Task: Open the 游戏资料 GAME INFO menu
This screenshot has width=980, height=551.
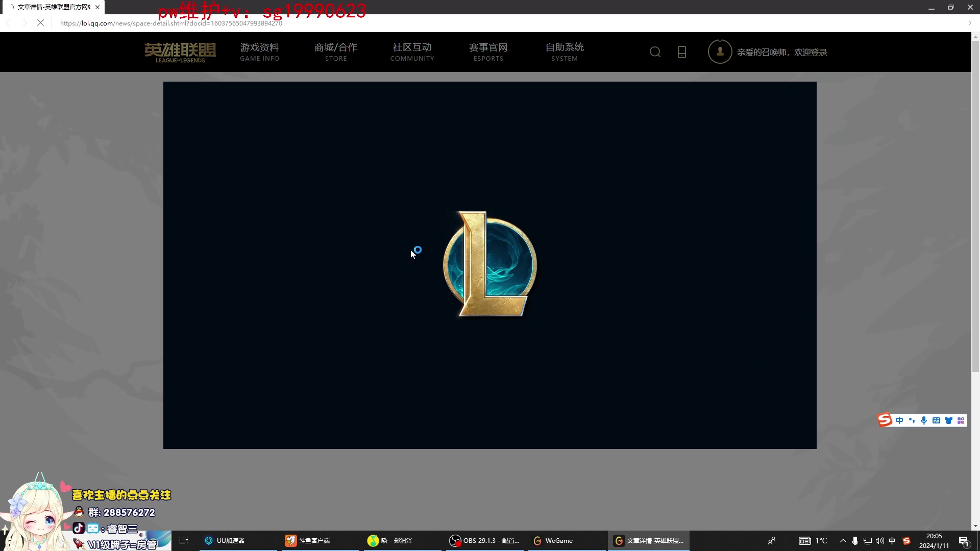Action: [x=260, y=52]
